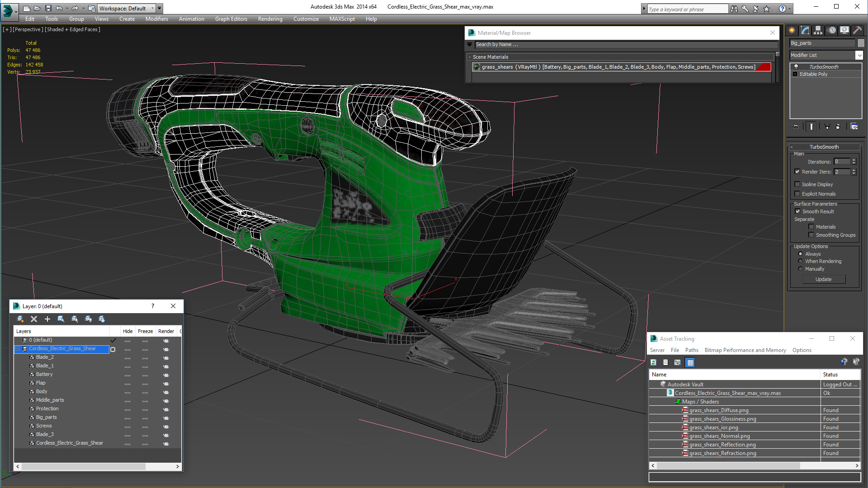Click Refresh icon in Asset Tracking toolbar
868x488 pixels.
653,362
